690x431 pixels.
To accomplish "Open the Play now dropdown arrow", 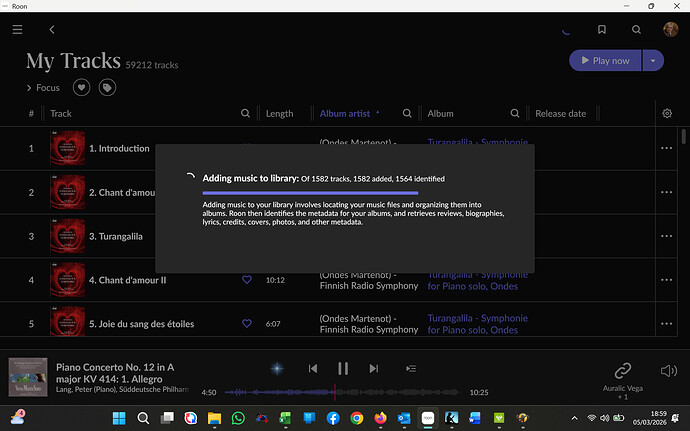I will click(653, 61).
